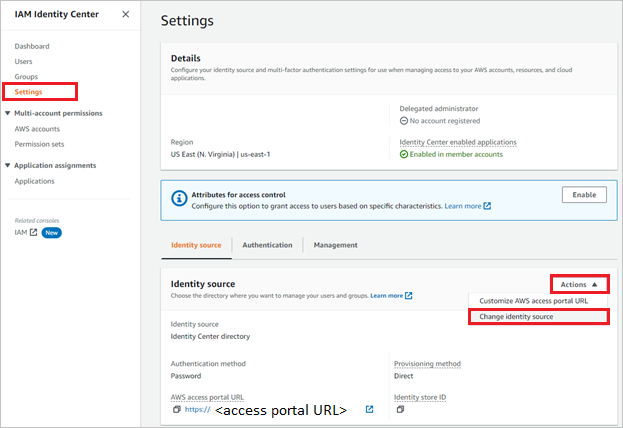The height and width of the screenshot is (428, 623).
Task: Enable attributes for access control
Action: (584, 195)
